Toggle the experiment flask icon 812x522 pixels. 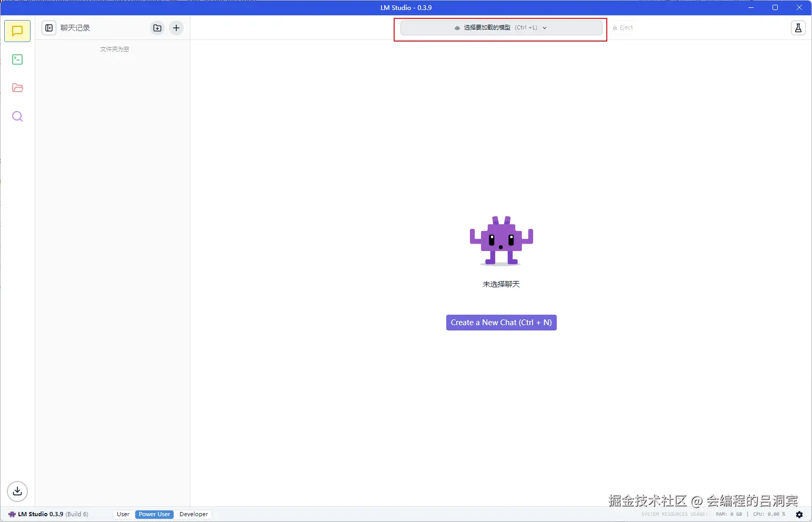tap(798, 28)
